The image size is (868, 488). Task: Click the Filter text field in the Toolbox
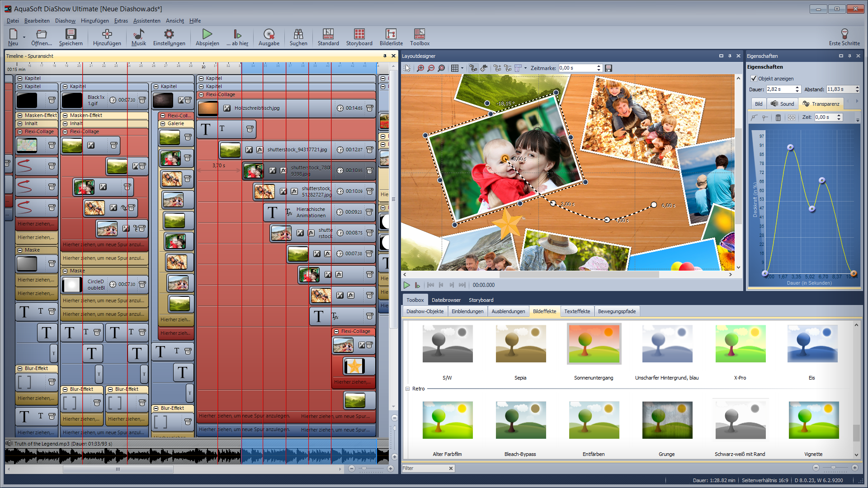pyautogui.click(x=424, y=468)
